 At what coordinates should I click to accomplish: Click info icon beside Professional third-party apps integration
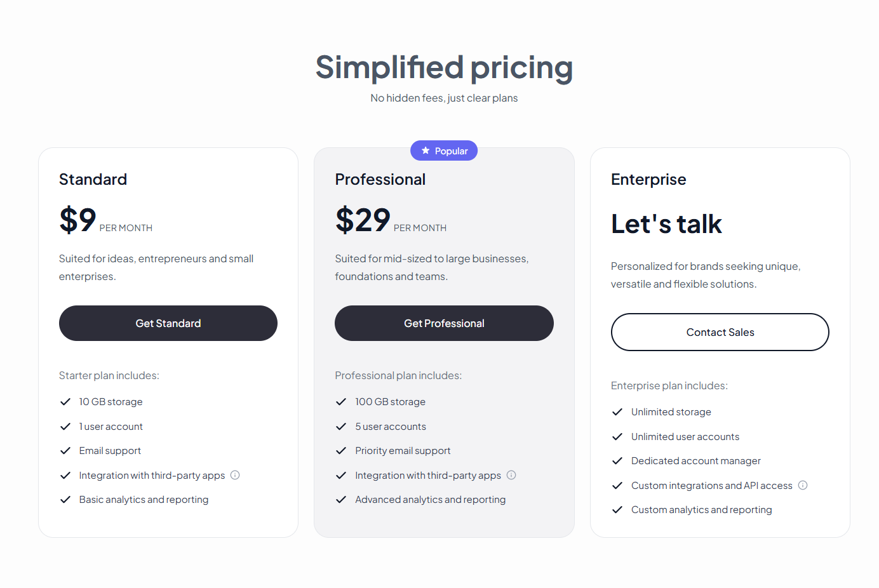(x=511, y=475)
